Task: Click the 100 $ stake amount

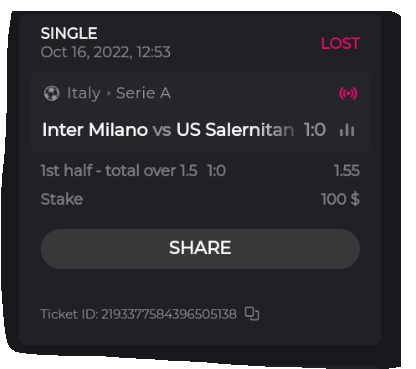Action: click(340, 199)
